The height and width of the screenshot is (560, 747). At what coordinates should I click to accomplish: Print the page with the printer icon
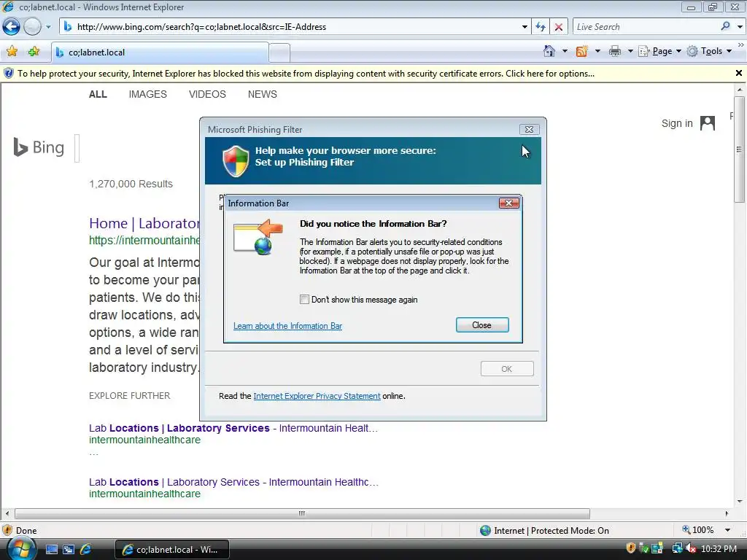tap(614, 51)
